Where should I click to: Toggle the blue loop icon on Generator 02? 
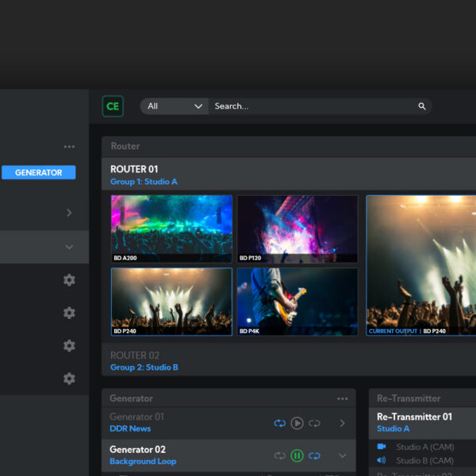(x=314, y=456)
